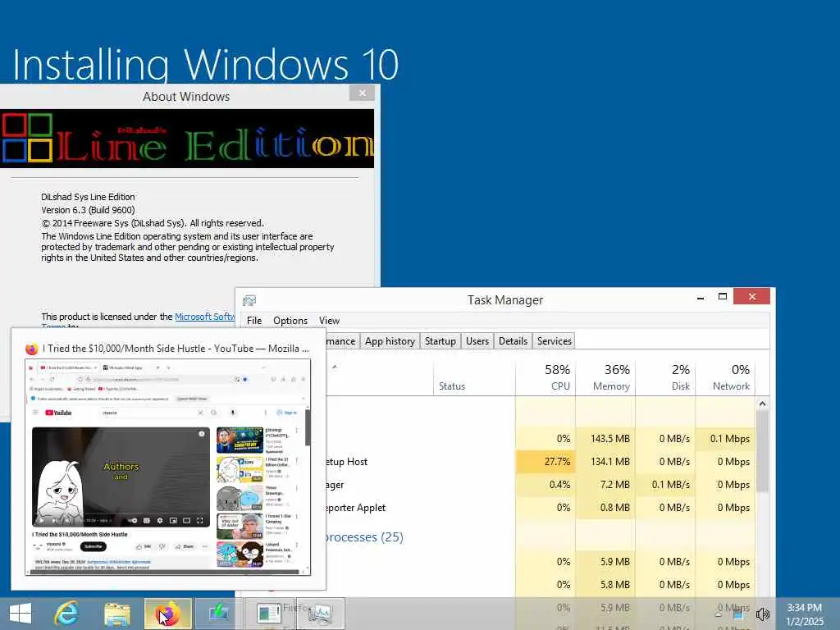Viewport: 840px width, 630px height.
Task: Minimize the Task Manager window
Action: pos(701,297)
